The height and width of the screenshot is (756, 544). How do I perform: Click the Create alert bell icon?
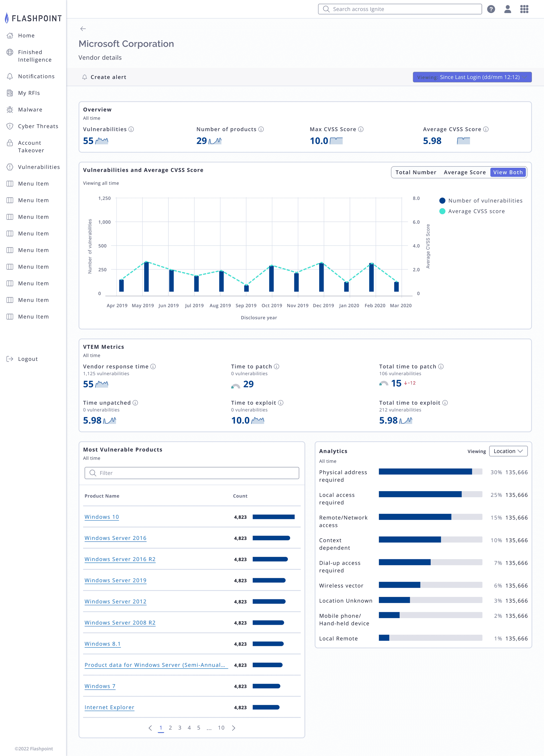pos(85,77)
